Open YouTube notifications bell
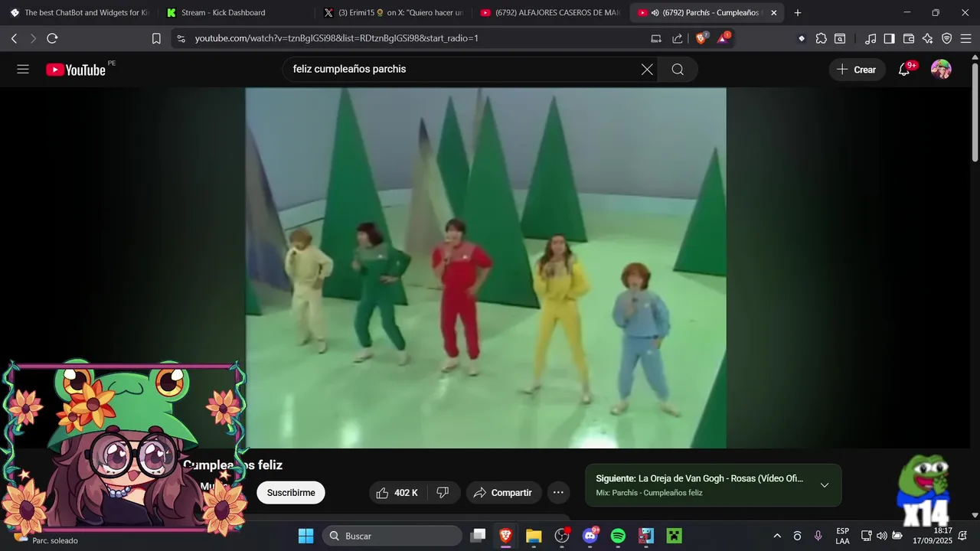The width and height of the screenshot is (980, 551). click(x=904, y=70)
